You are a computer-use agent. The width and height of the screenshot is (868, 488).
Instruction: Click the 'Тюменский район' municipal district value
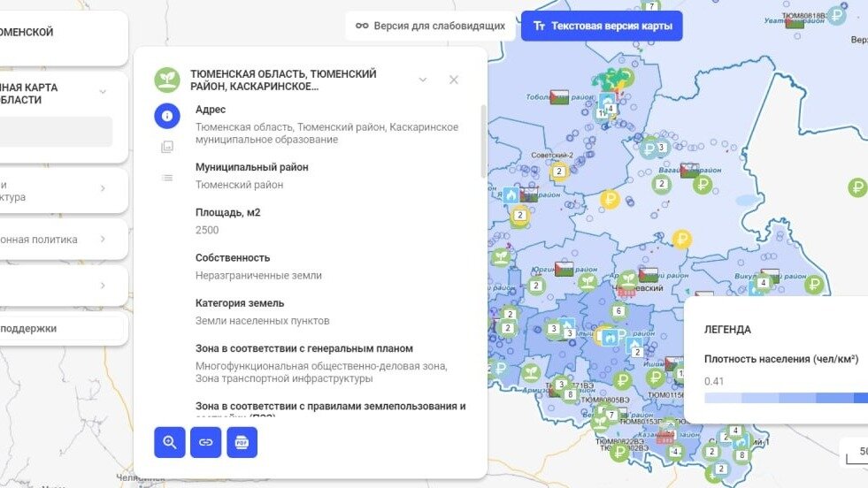239,185
